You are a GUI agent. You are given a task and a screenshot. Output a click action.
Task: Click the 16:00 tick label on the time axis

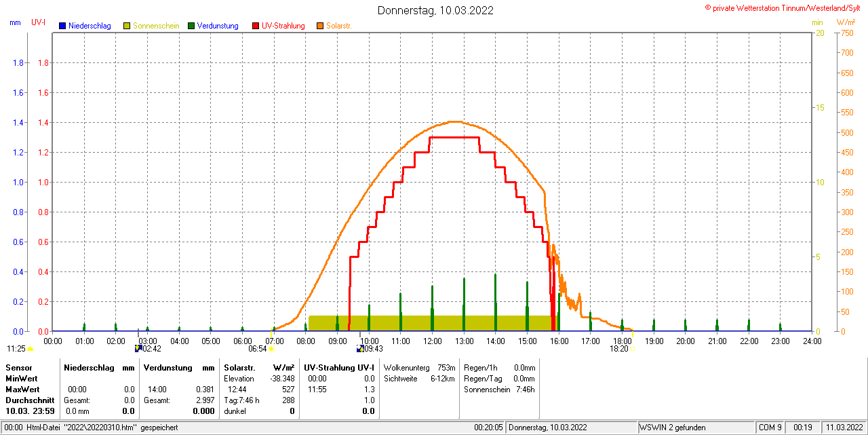coord(559,341)
